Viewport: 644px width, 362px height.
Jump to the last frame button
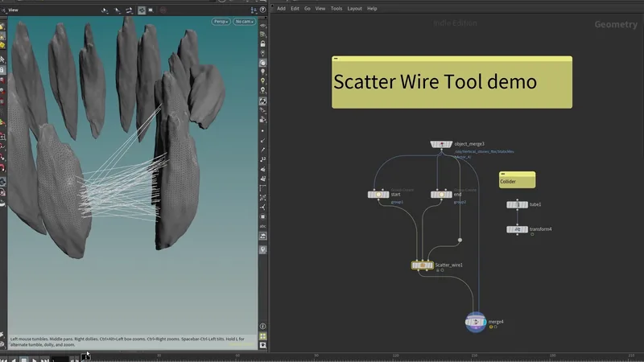[45, 360]
